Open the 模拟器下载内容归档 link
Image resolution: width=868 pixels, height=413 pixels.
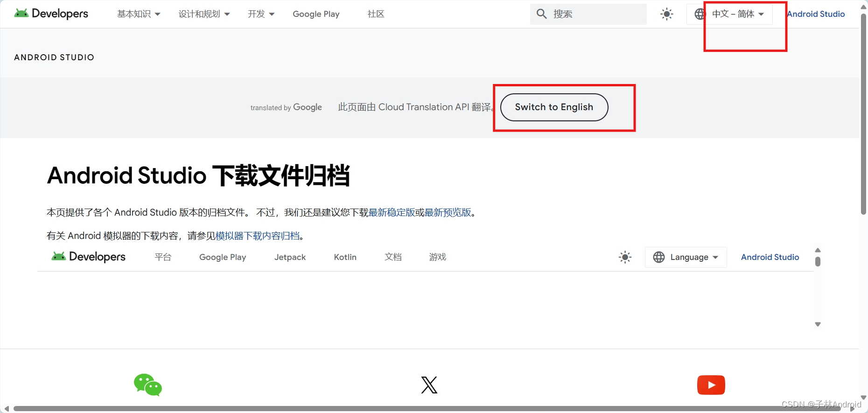[x=258, y=236]
